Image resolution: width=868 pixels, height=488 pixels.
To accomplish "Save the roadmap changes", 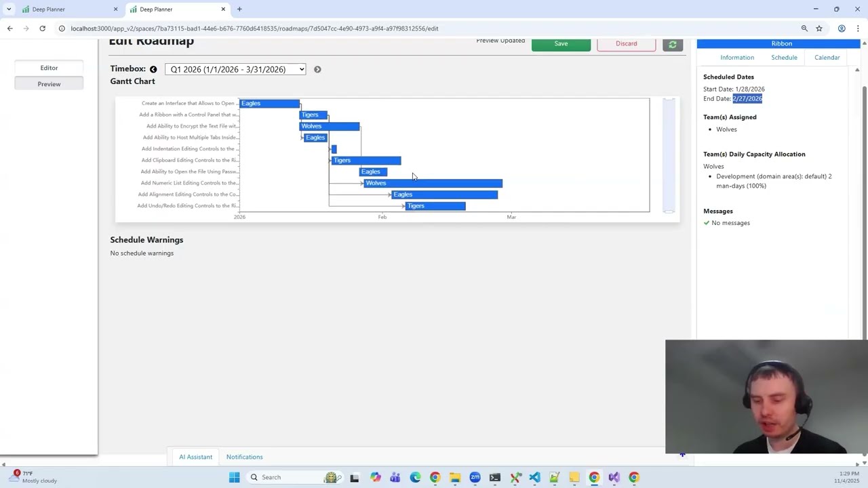I will click(561, 44).
